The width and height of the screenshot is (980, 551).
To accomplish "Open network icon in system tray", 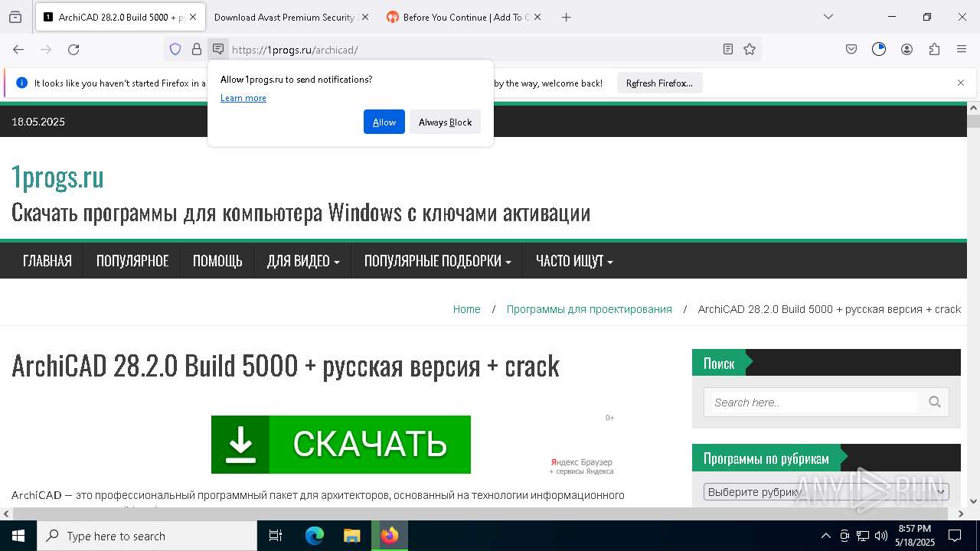I will (863, 536).
